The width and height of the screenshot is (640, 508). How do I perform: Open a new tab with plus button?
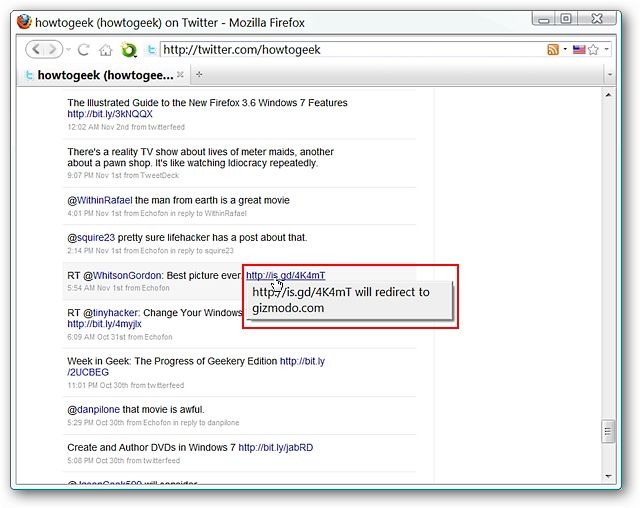click(199, 75)
